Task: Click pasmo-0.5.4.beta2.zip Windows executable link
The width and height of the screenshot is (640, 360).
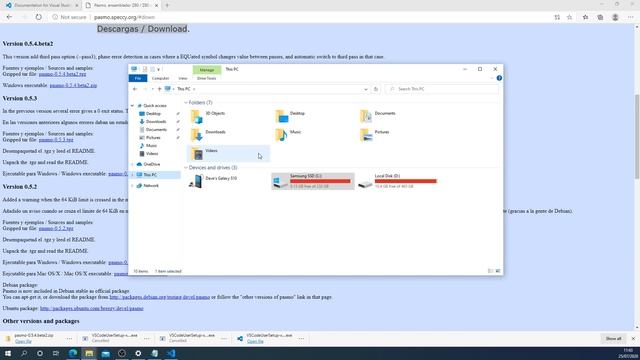Action: (73, 85)
